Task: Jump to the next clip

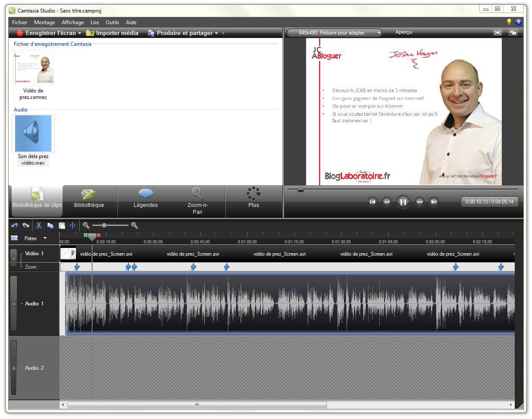Action: coord(434,202)
